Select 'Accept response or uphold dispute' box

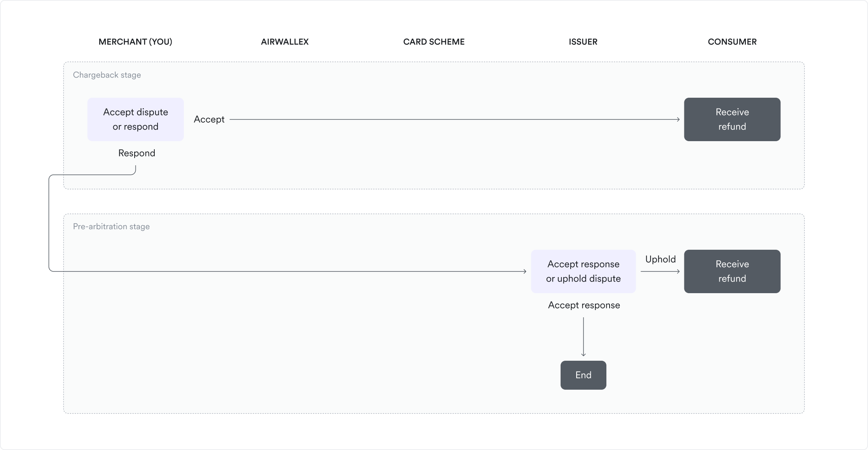pos(583,271)
